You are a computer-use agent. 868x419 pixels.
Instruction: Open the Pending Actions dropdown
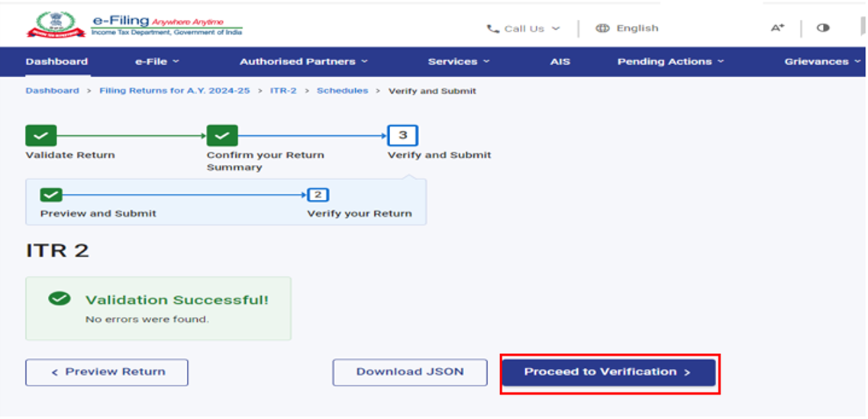coord(670,62)
